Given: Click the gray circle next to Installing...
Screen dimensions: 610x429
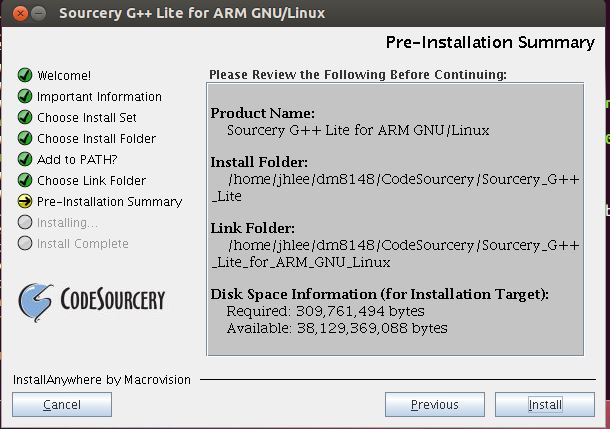Looking at the screenshot, I should pos(24,223).
